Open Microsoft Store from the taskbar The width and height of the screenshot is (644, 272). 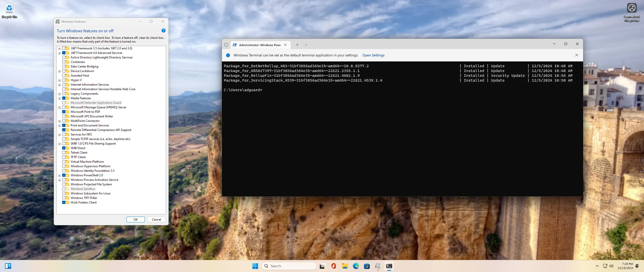367,266
